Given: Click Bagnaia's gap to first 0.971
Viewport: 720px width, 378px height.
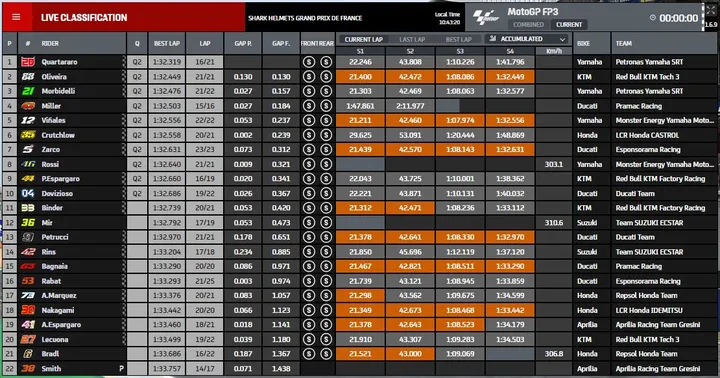Looking at the screenshot, I should point(281,266).
